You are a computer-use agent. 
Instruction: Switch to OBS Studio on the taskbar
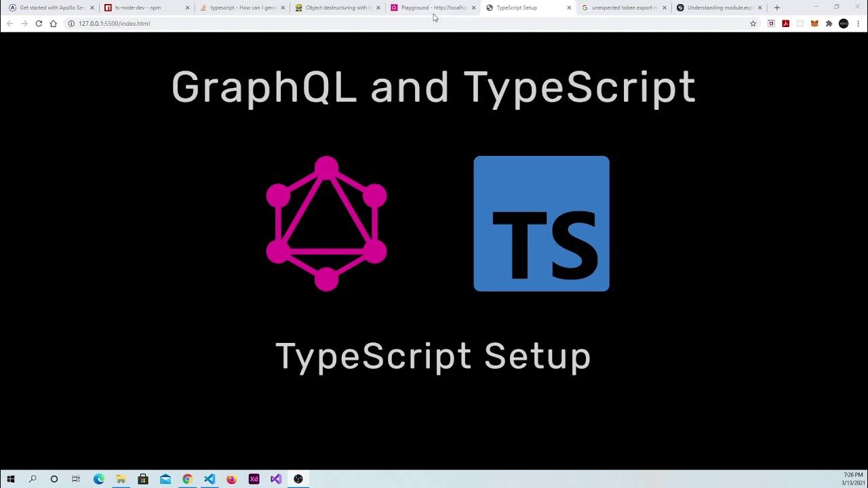pyautogui.click(x=298, y=479)
